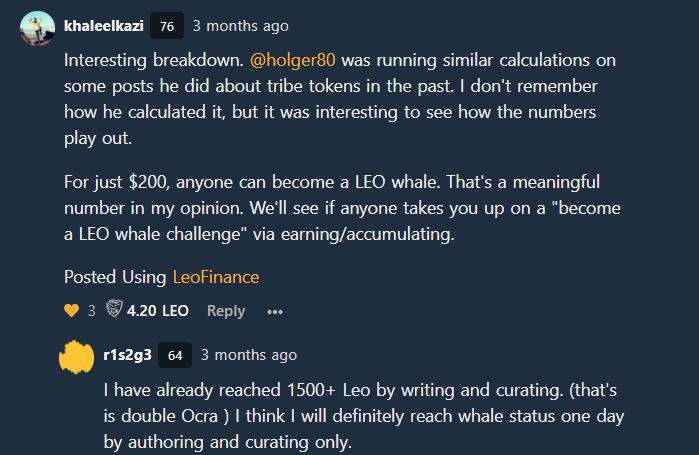Open khaleelkazi's comment timestamp 3 months ago

click(x=241, y=26)
